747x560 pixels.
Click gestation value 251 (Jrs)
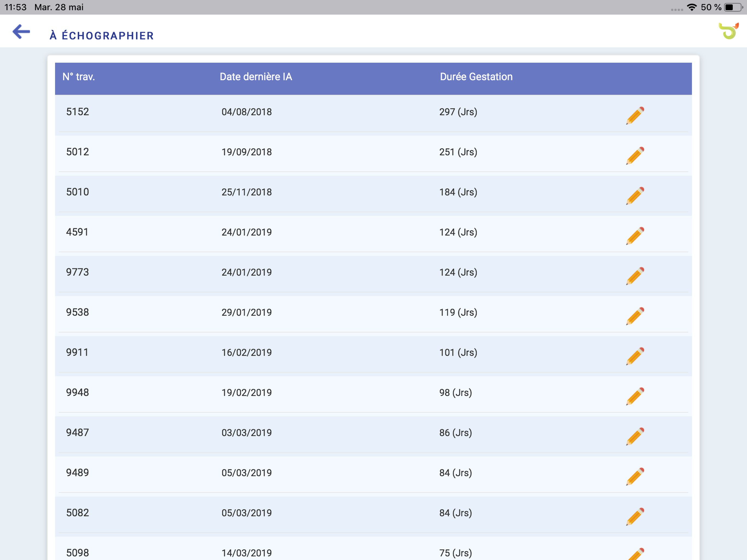458,152
